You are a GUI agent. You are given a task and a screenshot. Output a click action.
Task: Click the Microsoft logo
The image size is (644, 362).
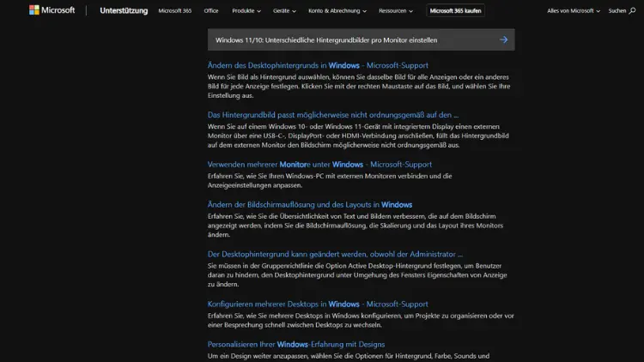coord(52,10)
